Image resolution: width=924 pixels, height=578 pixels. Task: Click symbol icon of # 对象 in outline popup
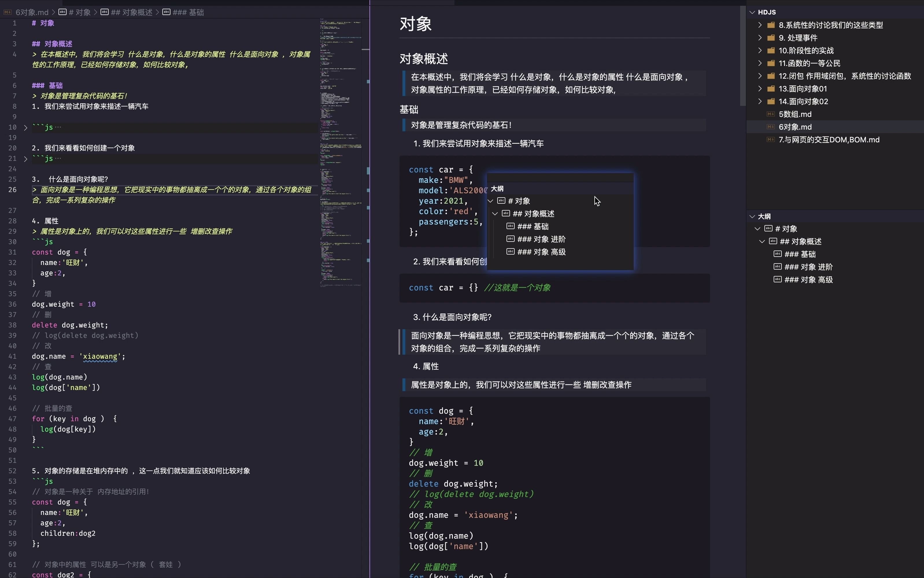[x=502, y=200]
